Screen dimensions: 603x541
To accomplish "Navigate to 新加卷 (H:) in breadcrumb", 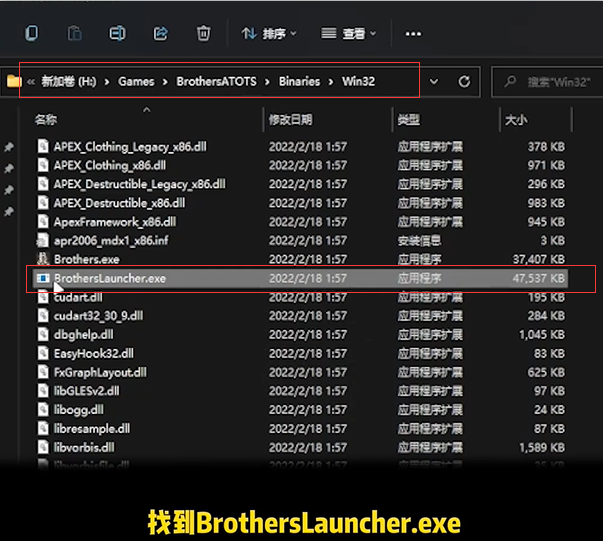I will [x=69, y=82].
